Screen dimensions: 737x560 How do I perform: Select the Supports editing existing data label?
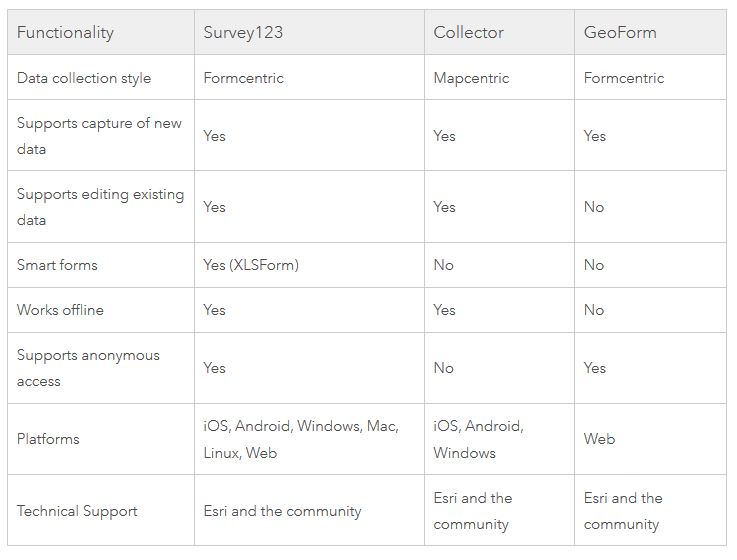[100, 206]
